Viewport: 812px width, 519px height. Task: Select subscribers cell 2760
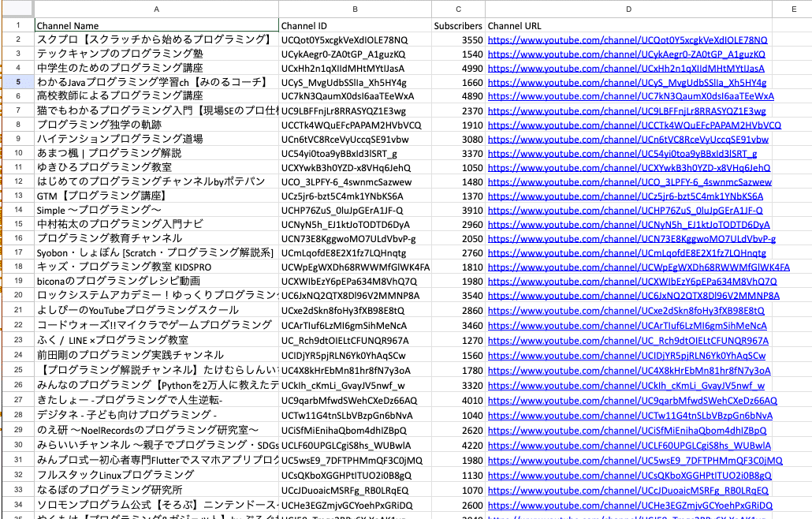click(x=458, y=252)
